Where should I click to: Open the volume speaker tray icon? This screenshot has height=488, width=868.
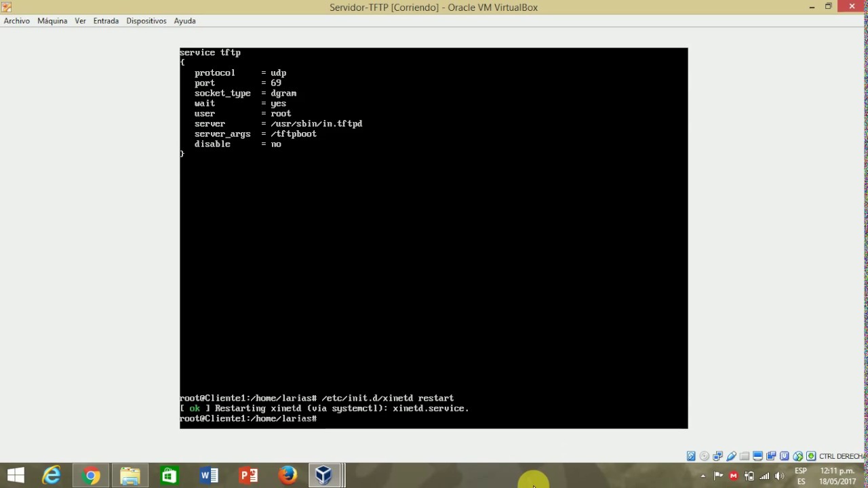coord(780,476)
